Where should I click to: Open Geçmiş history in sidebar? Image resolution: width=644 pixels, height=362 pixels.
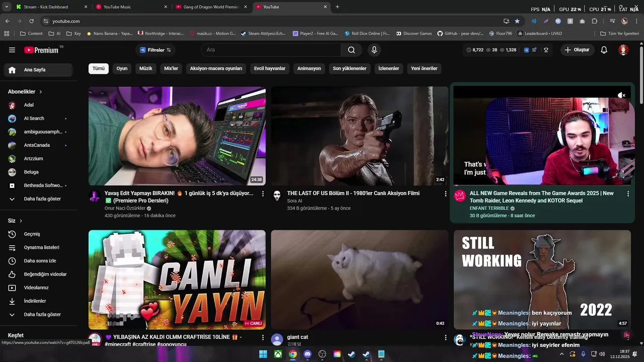tap(38, 234)
